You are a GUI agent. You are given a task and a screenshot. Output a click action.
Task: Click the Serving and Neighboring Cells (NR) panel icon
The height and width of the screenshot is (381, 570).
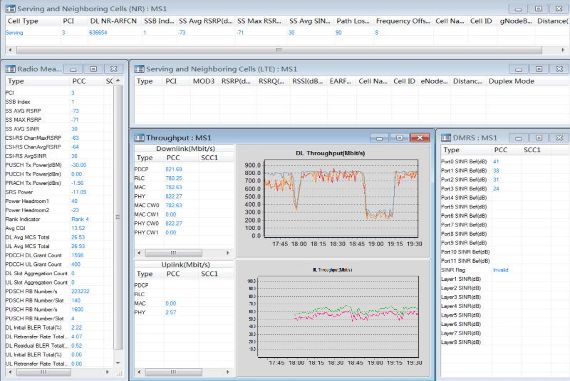[11, 8]
